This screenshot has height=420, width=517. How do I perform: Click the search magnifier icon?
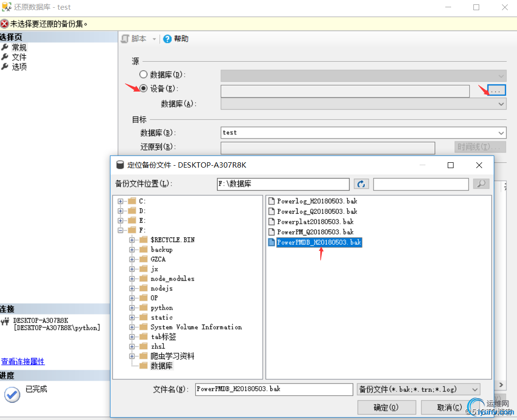click(481, 184)
